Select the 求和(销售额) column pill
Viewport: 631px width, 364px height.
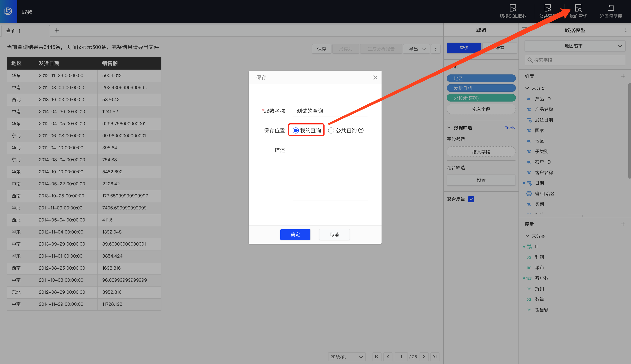pyautogui.click(x=481, y=98)
